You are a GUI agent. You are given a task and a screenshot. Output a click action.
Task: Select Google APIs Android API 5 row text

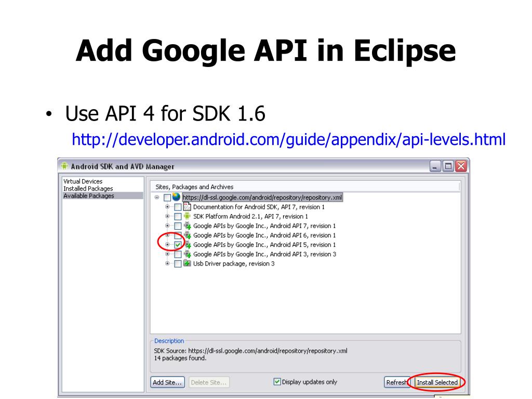[x=264, y=245]
